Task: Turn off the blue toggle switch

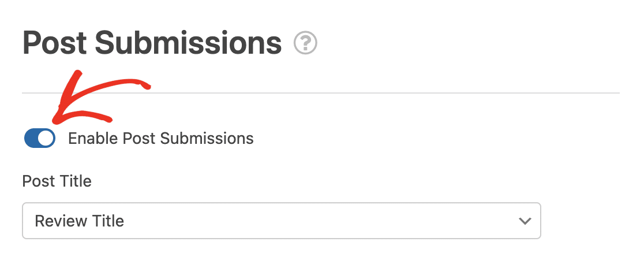Action: click(40, 138)
